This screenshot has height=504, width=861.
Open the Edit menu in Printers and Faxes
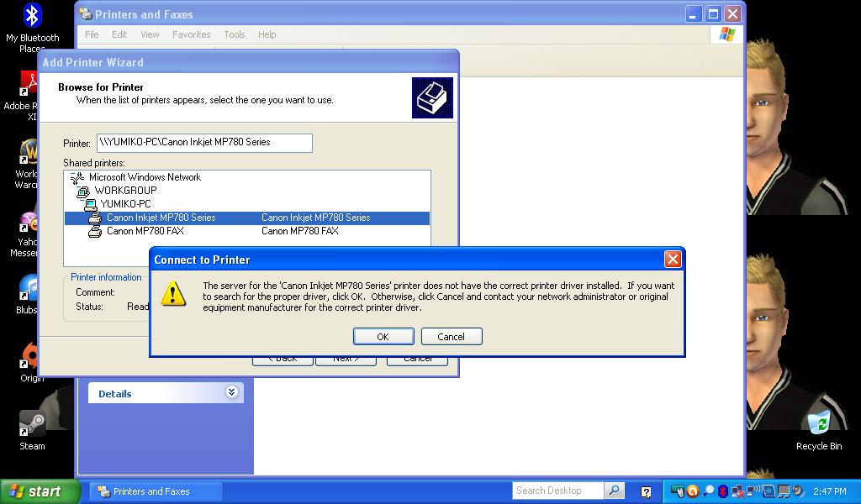[119, 34]
